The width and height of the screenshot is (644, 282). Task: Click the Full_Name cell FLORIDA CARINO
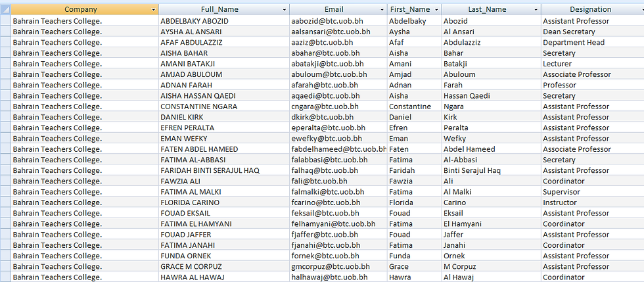[224, 202]
